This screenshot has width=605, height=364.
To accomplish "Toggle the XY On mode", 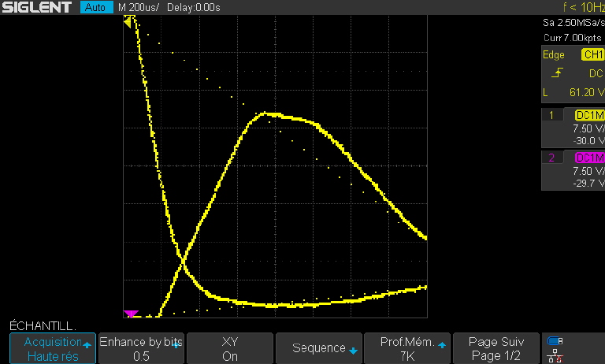I will [230, 348].
